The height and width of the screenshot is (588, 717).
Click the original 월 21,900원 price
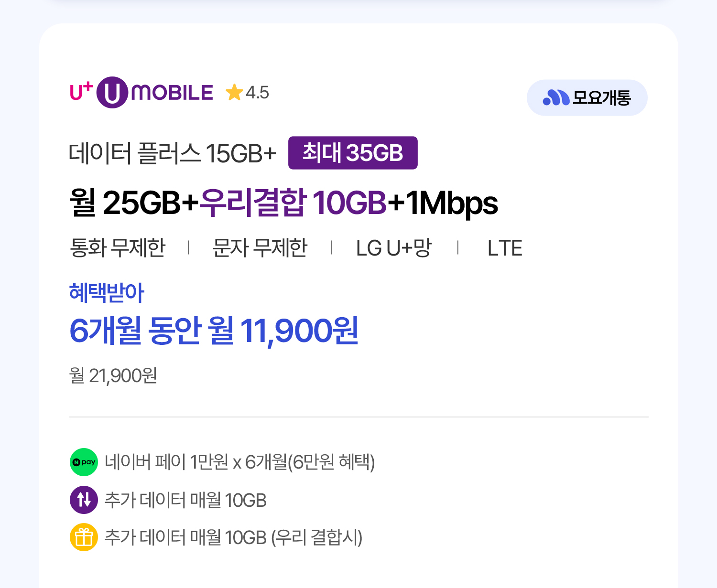tap(113, 376)
